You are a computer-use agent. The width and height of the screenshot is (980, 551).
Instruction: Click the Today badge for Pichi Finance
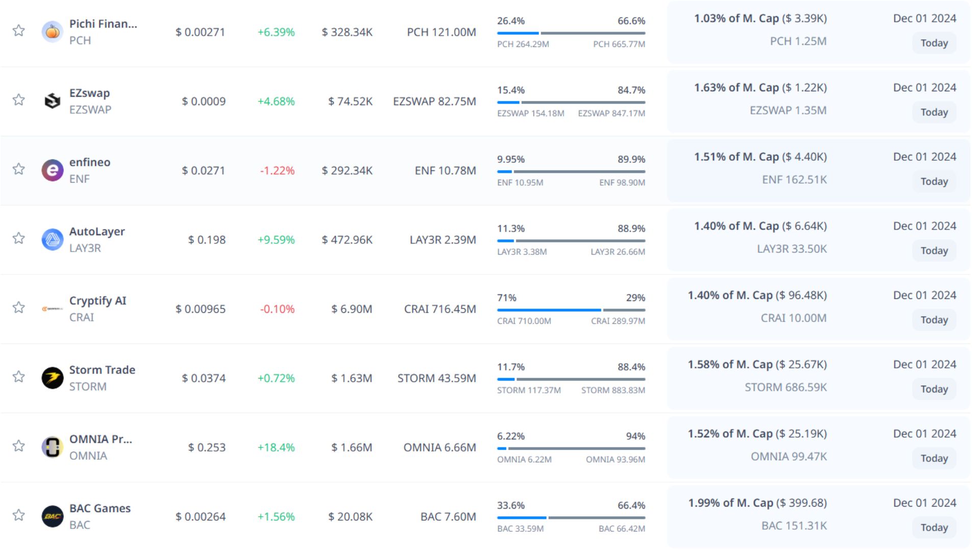[934, 43]
